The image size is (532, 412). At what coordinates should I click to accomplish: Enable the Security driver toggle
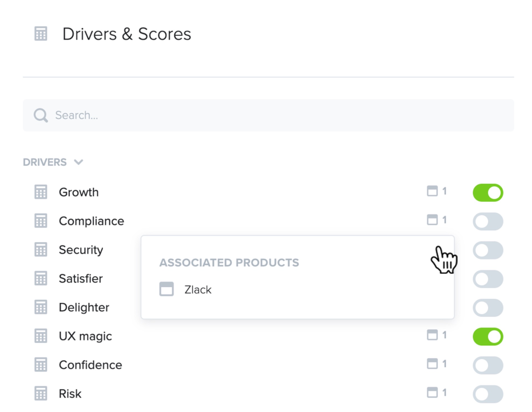click(x=488, y=250)
